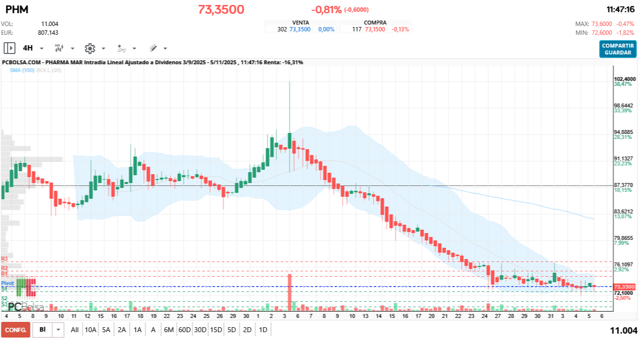
Task: Select the 1D time range
Action: [263, 330]
